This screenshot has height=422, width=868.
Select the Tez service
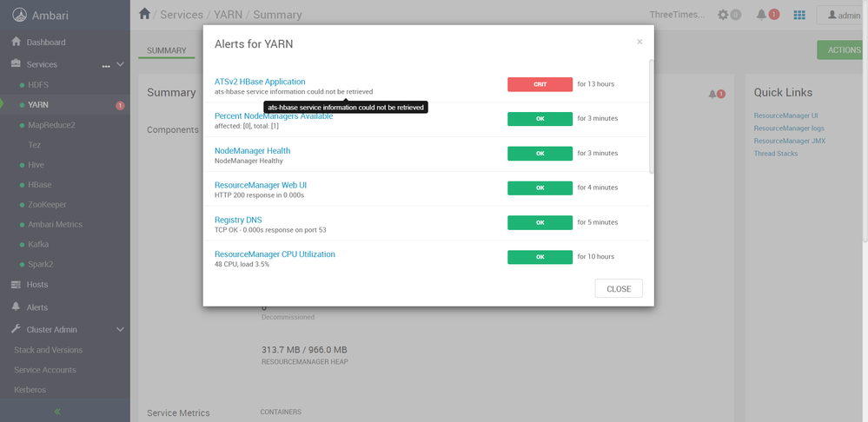pos(35,145)
